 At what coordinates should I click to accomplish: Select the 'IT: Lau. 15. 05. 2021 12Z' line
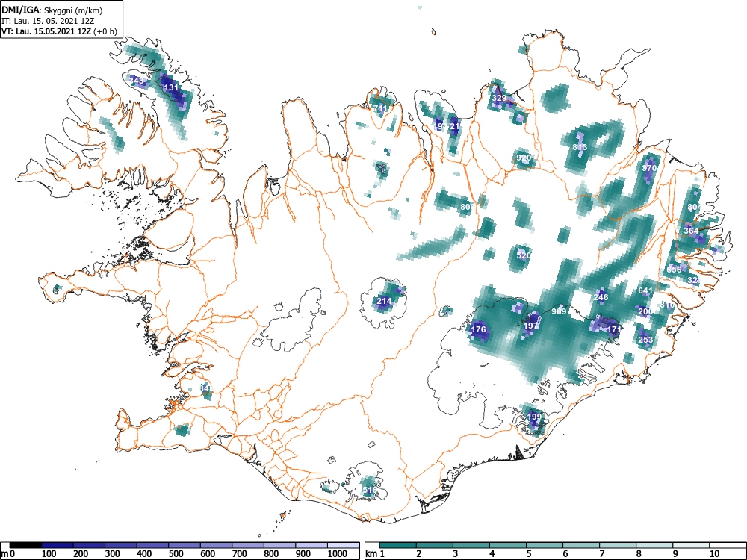[48, 21]
